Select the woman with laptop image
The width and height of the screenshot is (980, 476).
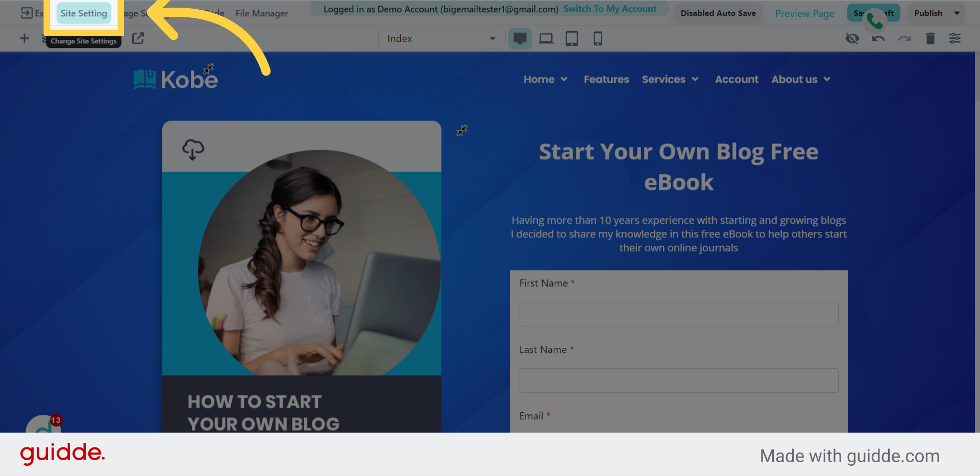tap(319, 263)
